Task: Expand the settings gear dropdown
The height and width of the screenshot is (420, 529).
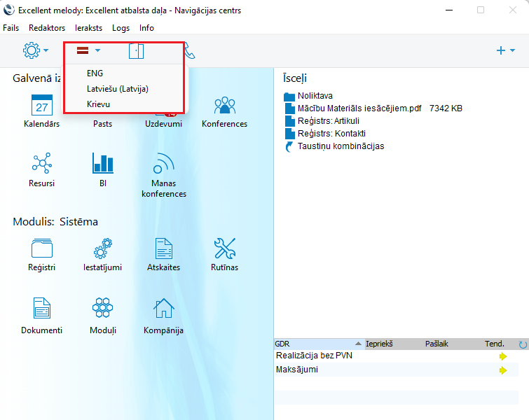Action: point(36,50)
